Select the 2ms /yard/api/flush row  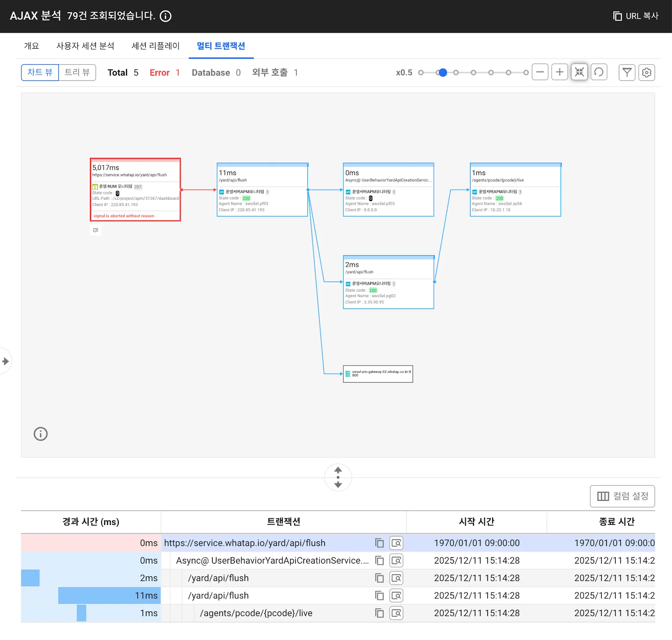[338, 578]
